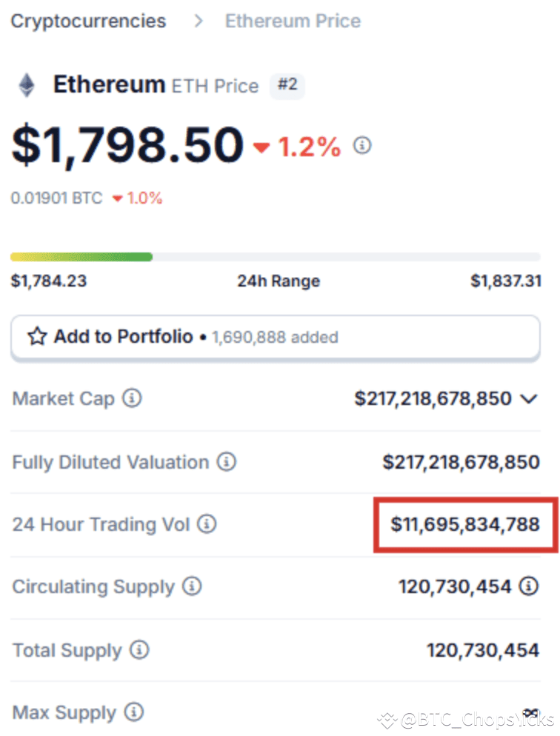Click info icon beside Circulating Supply label
Image resolution: width=560 pixels, height=736 pixels.
point(192,587)
